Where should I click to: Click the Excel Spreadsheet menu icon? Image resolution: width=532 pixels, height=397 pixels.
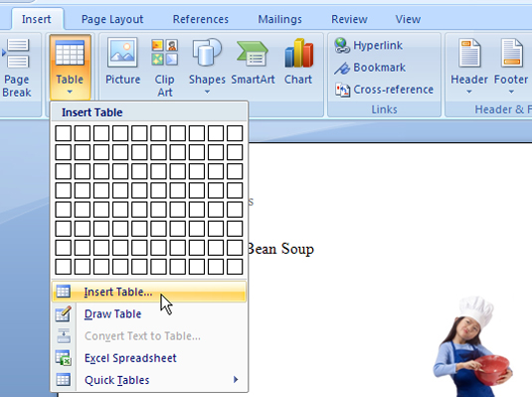[63, 358]
